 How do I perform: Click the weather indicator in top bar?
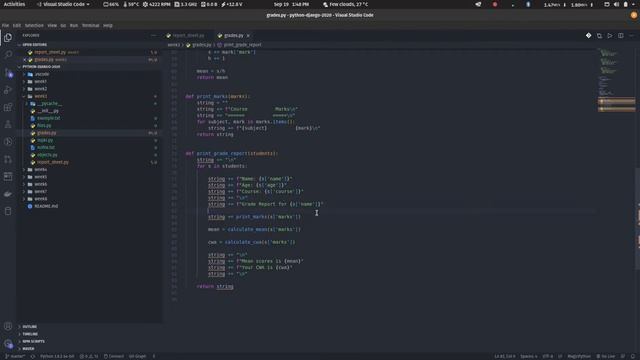click(x=346, y=4)
